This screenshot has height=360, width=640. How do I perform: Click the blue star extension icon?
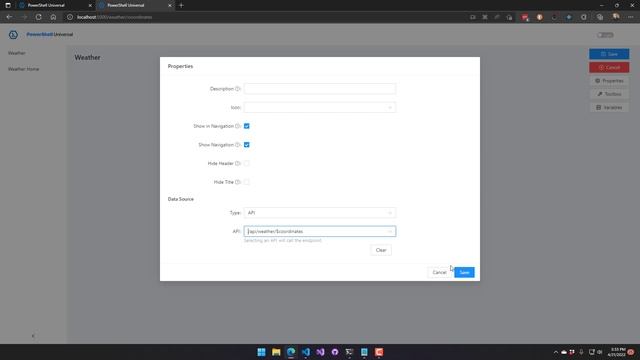tap(569, 17)
